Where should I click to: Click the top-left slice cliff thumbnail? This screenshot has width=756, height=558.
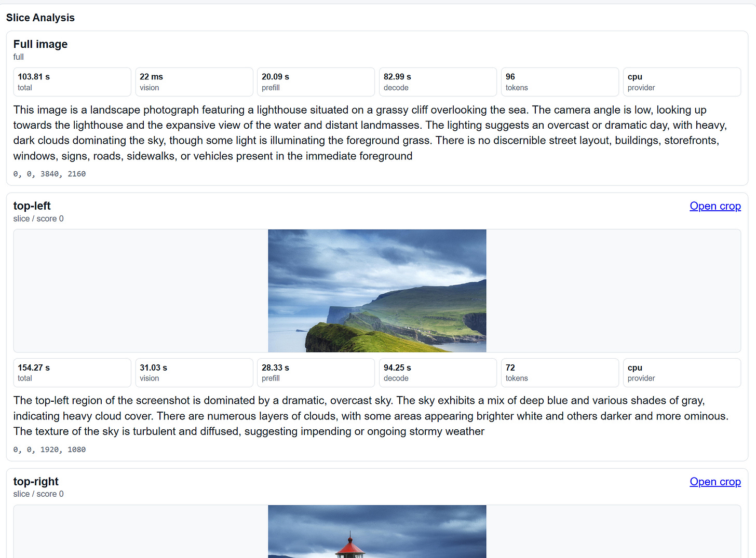click(377, 291)
